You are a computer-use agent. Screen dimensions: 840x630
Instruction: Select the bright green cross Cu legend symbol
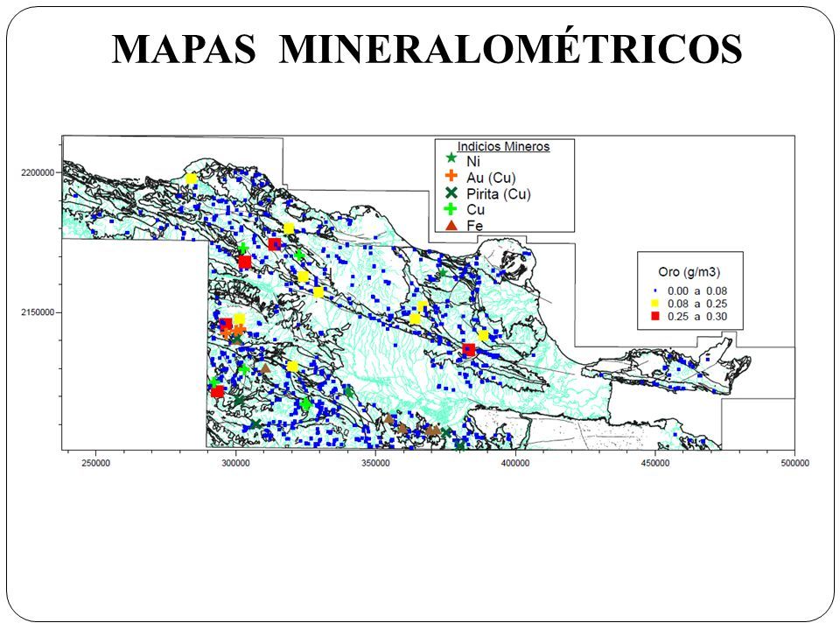pyautogui.click(x=451, y=209)
